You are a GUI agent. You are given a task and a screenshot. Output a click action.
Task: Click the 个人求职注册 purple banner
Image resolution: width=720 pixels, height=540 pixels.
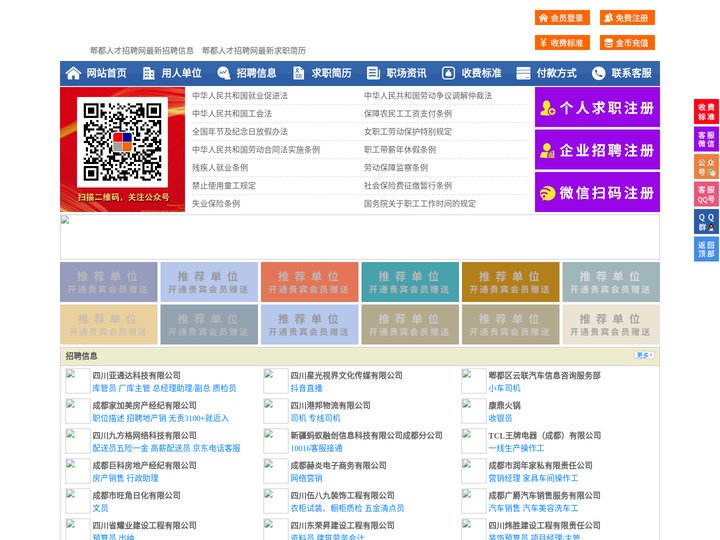pos(597,107)
